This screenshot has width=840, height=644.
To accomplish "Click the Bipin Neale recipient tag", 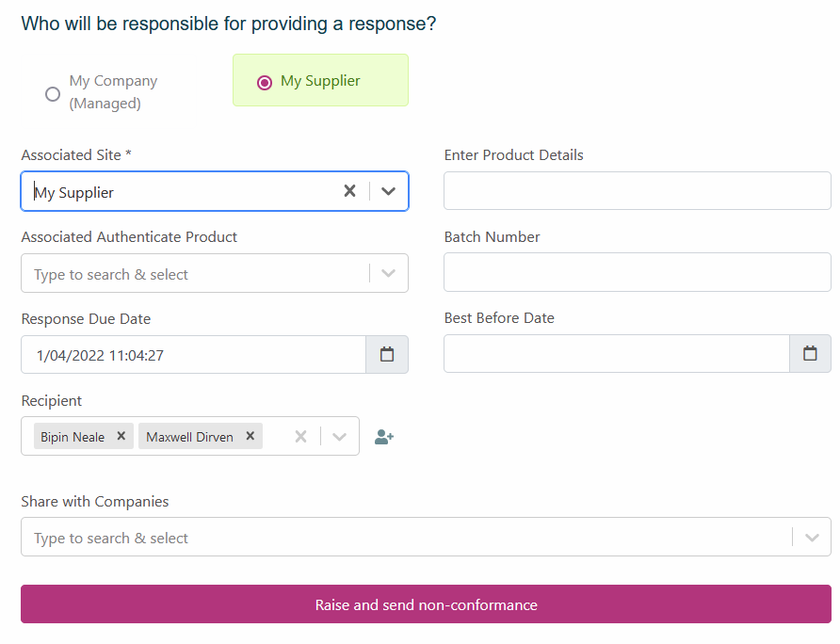I will [x=73, y=437].
